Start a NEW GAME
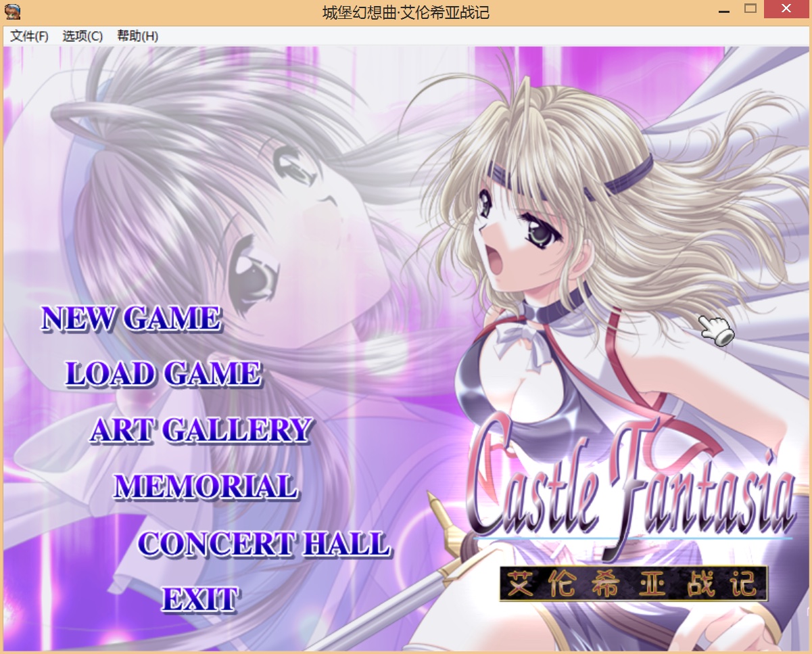 (x=131, y=319)
